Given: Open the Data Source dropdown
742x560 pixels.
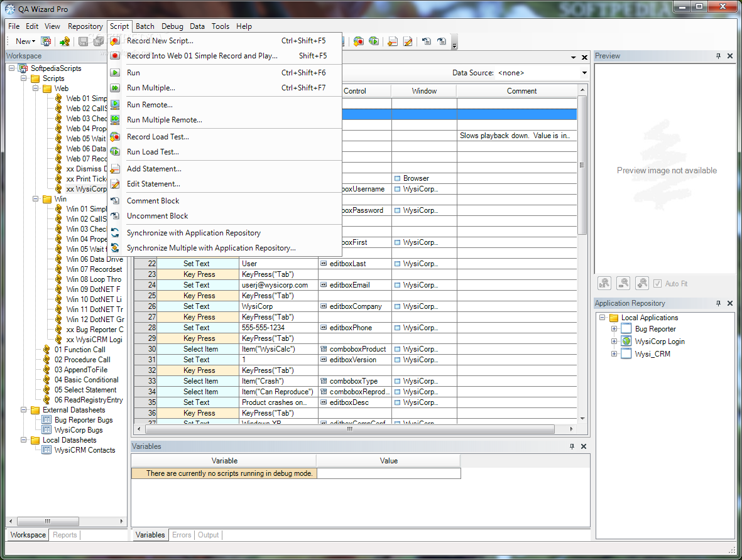Looking at the screenshot, I should click(x=584, y=73).
